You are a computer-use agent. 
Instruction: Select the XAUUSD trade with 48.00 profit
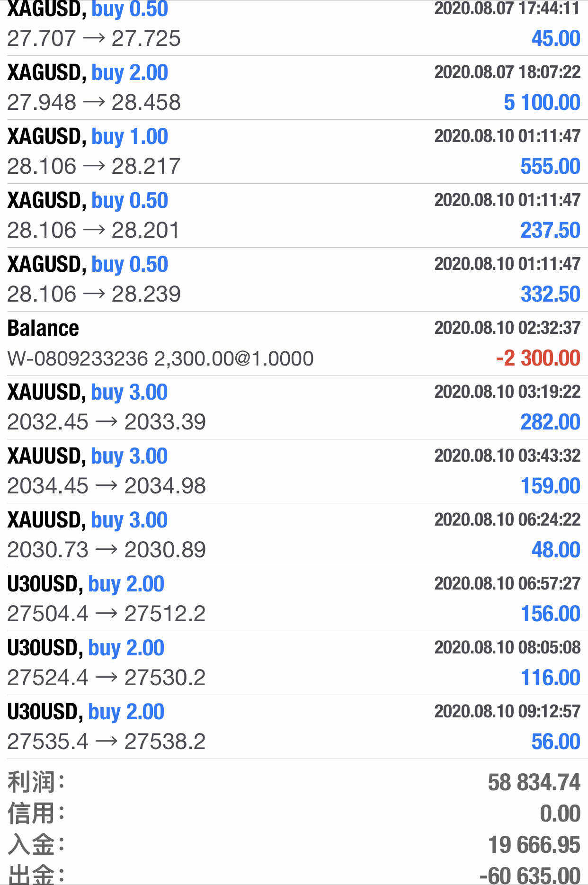point(294,535)
